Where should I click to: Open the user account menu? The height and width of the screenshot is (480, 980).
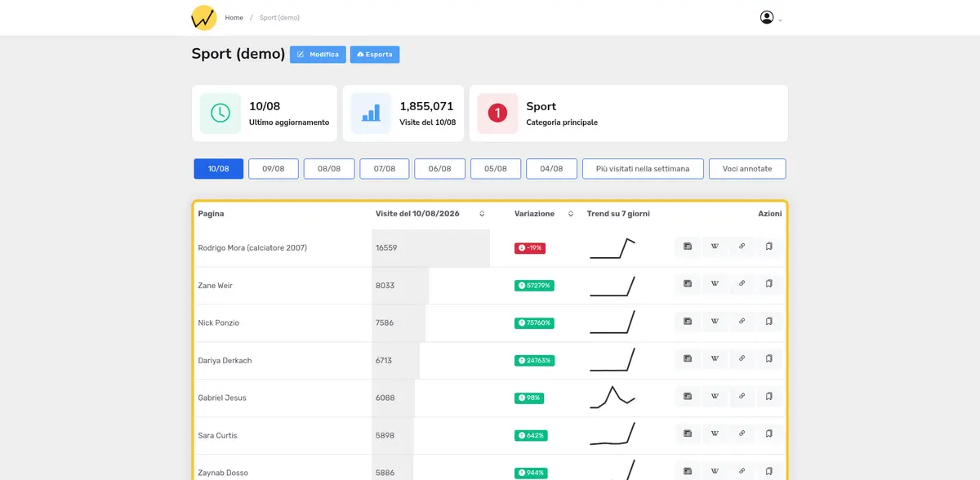[771, 17]
